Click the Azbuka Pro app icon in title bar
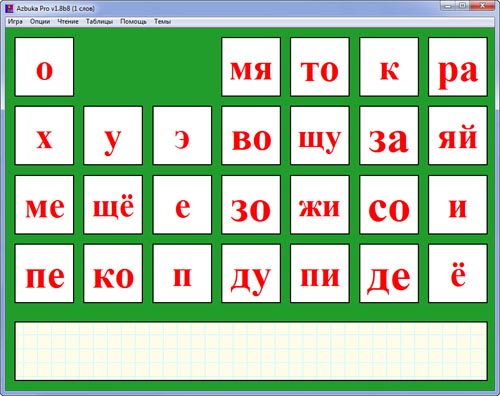The width and height of the screenshot is (500, 396). click(x=10, y=8)
